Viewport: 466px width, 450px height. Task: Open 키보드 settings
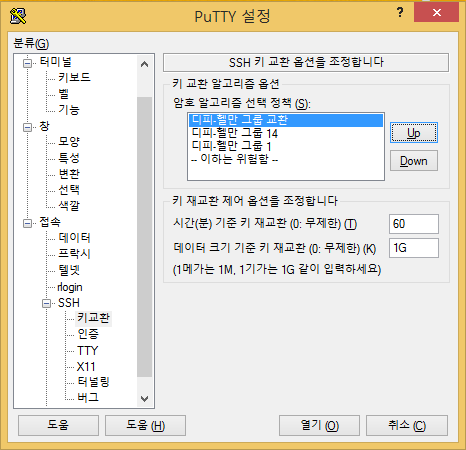(74, 77)
